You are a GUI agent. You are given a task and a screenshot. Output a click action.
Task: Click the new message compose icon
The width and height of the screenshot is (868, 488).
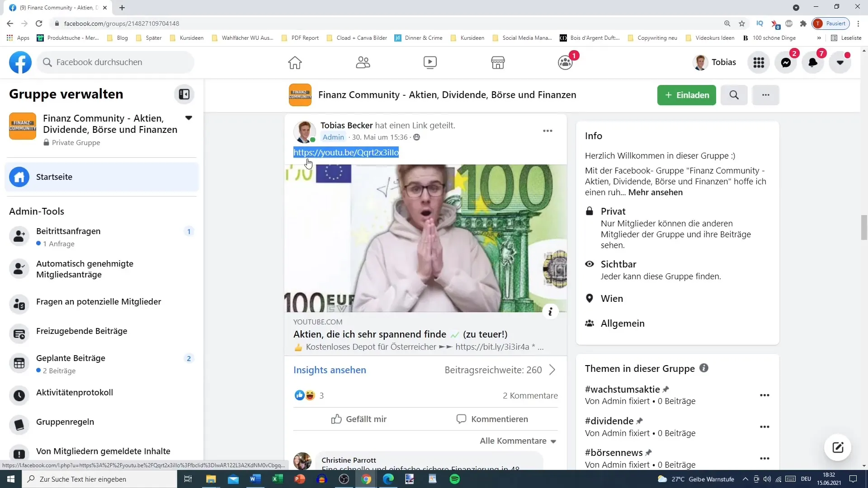838,447
